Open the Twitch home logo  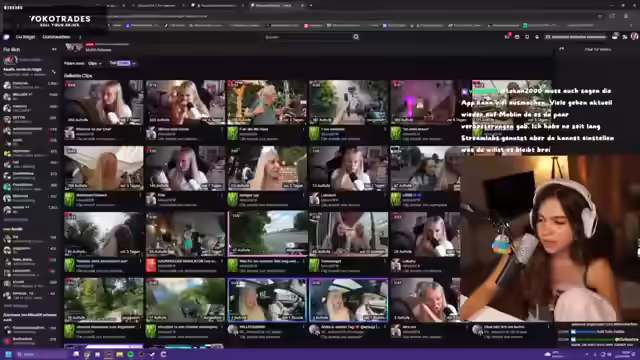[6, 37]
